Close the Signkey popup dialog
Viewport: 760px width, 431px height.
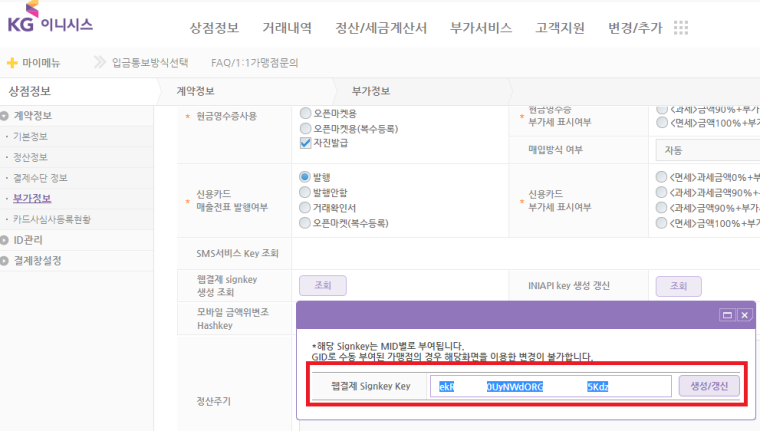pyautogui.click(x=744, y=314)
